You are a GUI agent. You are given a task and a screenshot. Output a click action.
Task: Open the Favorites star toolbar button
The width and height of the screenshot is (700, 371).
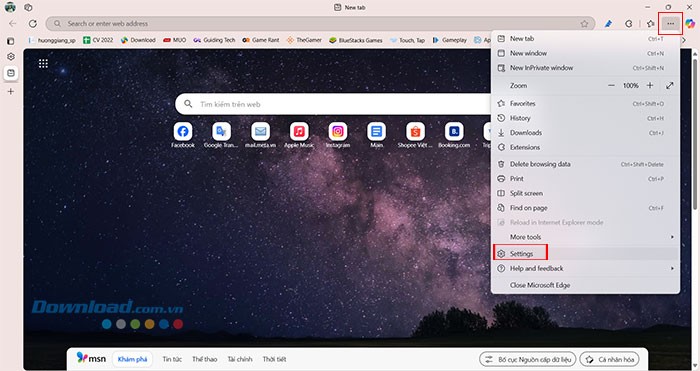click(x=650, y=24)
